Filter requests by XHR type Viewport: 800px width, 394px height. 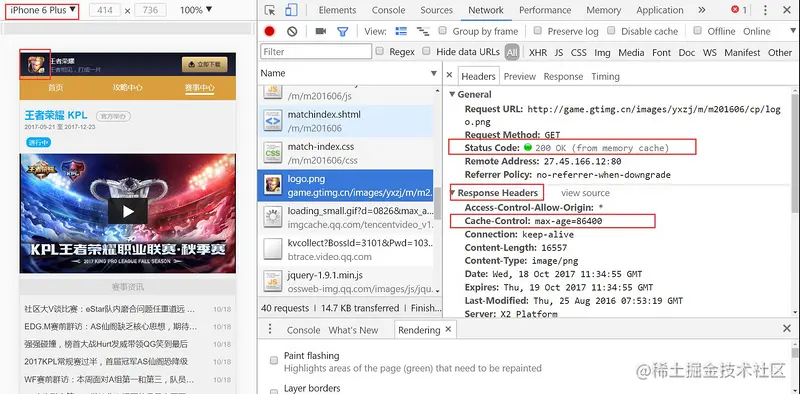click(538, 52)
